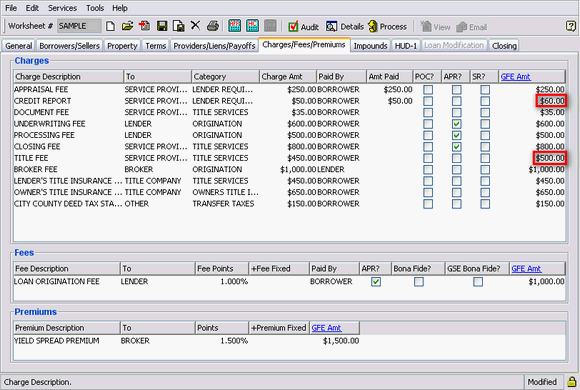The image size is (580, 390).
Task: Print using the printer icon
Action: click(213, 26)
